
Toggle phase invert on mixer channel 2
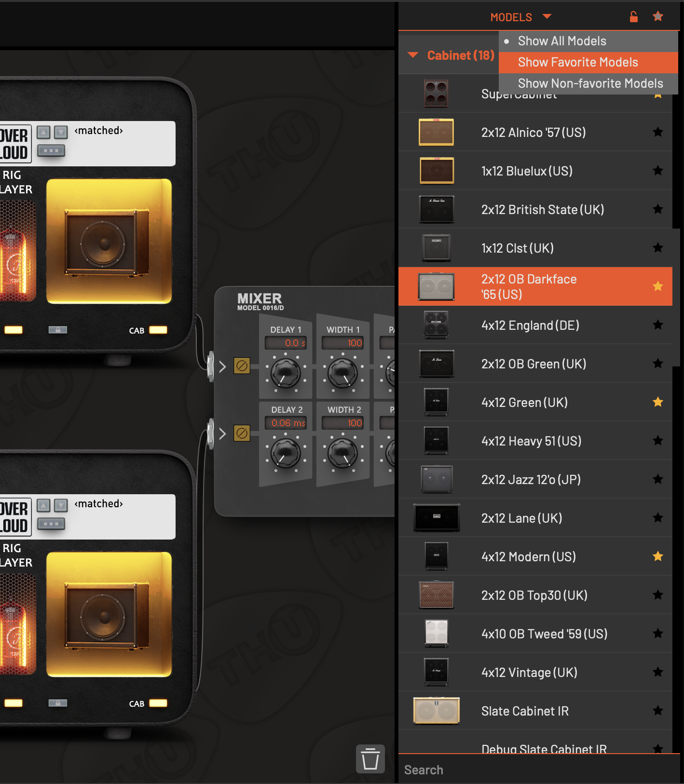coord(242,433)
